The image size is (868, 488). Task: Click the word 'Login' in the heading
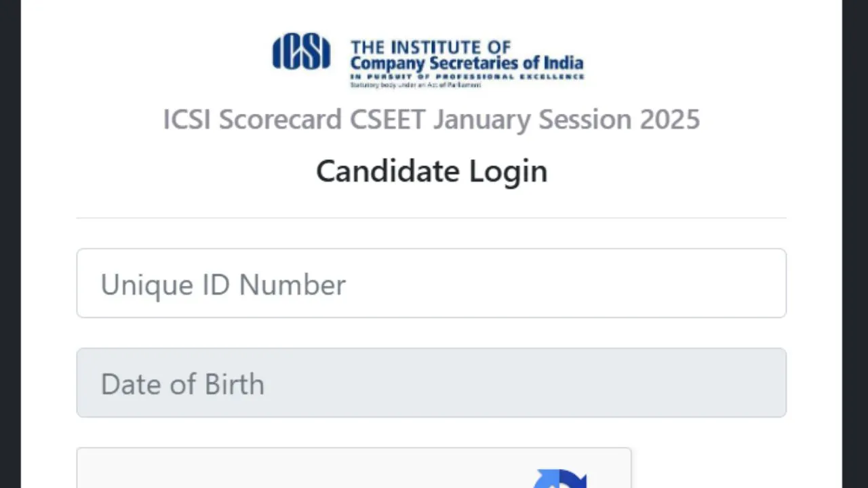[508, 171]
